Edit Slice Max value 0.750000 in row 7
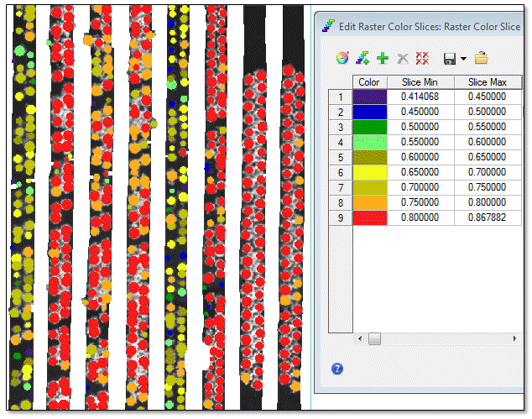This screenshot has width=532, height=419. click(x=488, y=187)
